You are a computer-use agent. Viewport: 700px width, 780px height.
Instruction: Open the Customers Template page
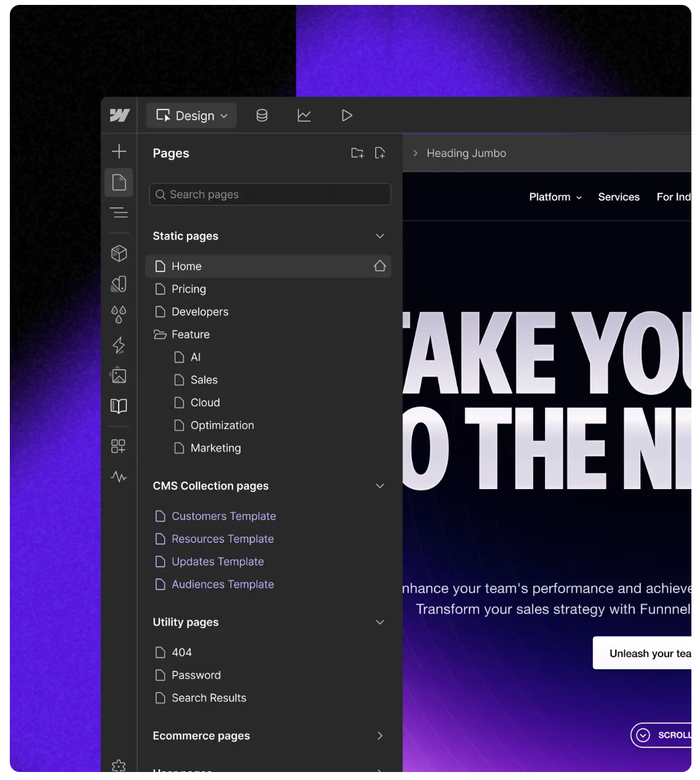pyautogui.click(x=223, y=516)
